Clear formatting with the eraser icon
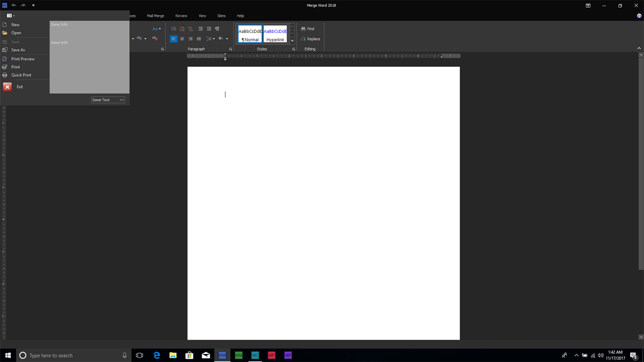644x362 pixels. click(x=155, y=39)
